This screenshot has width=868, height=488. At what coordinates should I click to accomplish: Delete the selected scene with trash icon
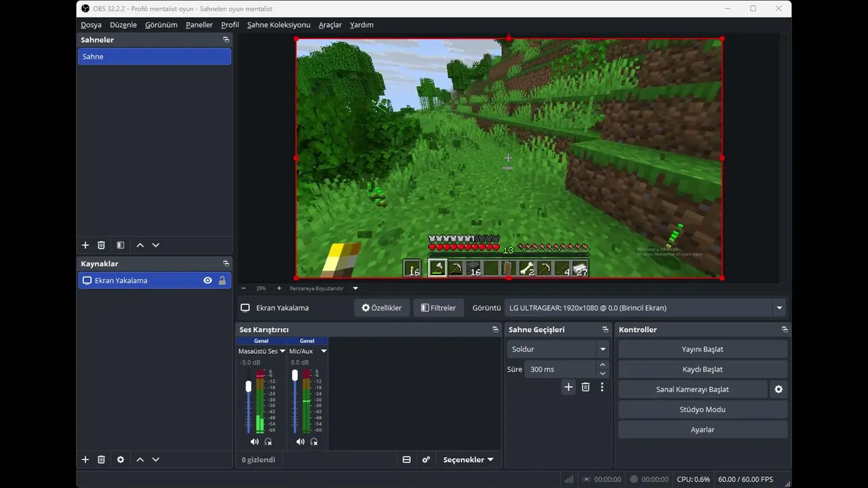coord(101,245)
